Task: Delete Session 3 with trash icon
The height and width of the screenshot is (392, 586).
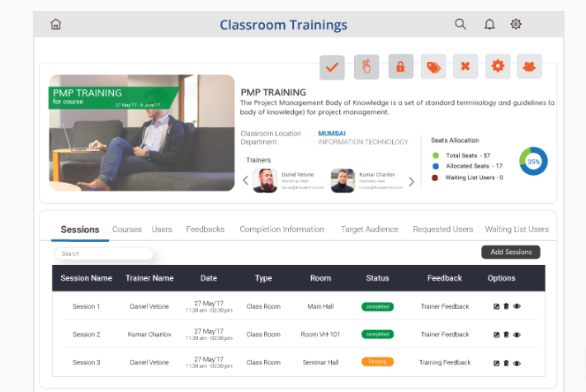Action: pyautogui.click(x=506, y=363)
